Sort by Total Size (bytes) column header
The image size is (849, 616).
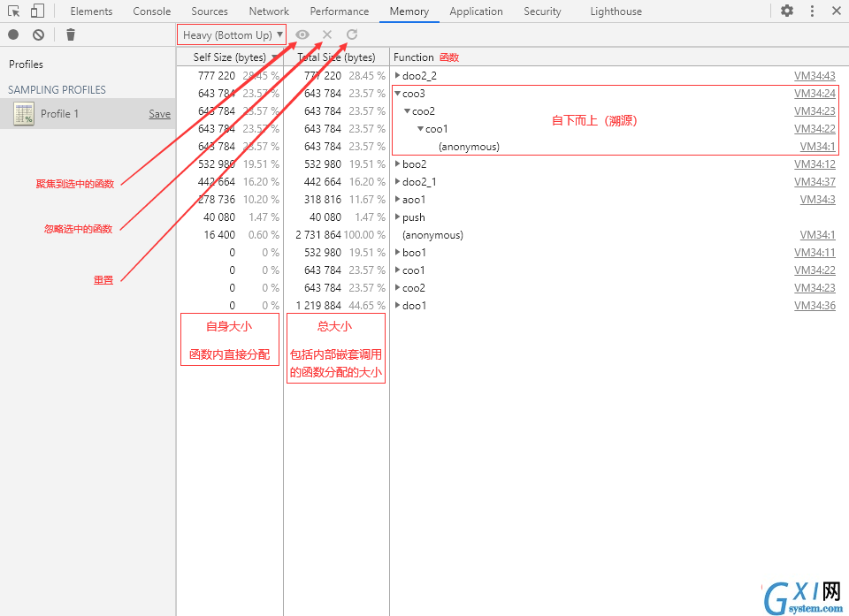[x=336, y=57]
